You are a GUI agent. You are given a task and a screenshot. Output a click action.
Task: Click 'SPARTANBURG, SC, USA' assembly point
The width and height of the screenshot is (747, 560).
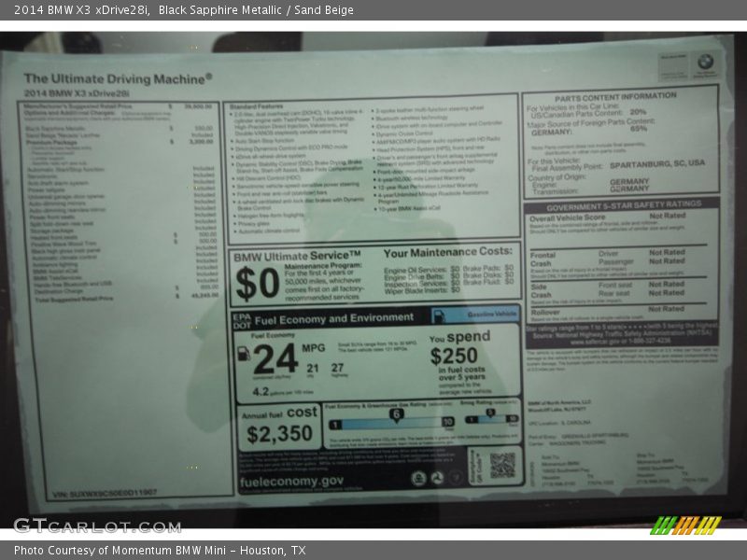tap(657, 164)
